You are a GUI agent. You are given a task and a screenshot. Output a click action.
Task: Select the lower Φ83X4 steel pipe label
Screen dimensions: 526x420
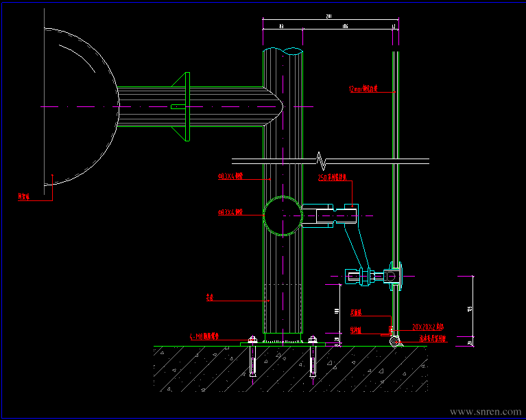tap(230, 212)
